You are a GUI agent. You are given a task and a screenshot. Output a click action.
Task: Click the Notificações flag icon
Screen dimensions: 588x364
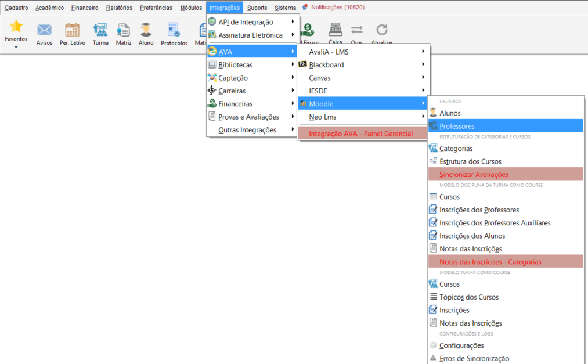pos(305,7)
